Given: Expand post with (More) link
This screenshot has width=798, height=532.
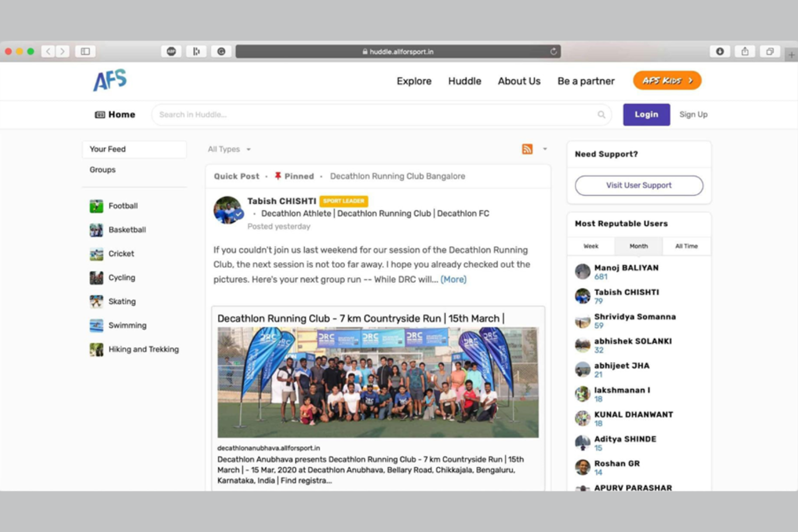Looking at the screenshot, I should tap(453, 279).
